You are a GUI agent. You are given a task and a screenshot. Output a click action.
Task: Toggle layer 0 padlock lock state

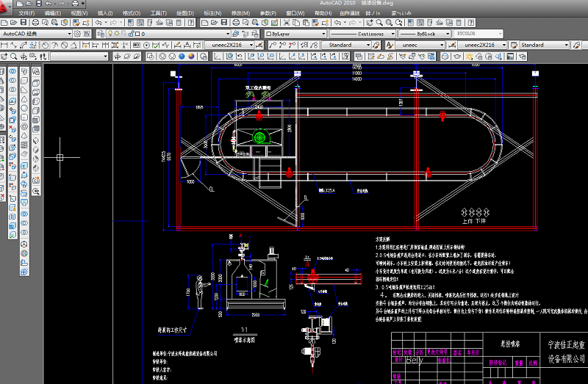tap(131, 34)
